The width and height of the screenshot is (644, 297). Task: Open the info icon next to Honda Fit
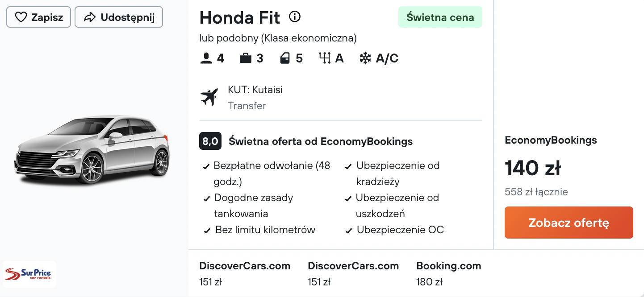pyautogui.click(x=295, y=17)
